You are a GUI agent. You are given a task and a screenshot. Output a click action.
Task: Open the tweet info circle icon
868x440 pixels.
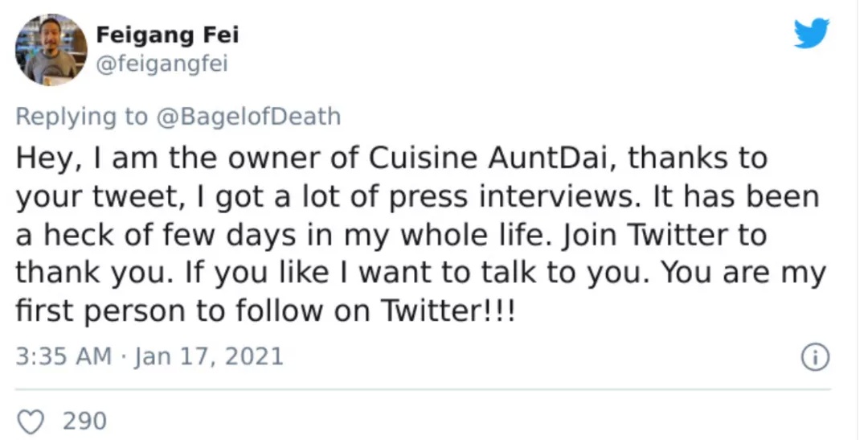coord(816,357)
